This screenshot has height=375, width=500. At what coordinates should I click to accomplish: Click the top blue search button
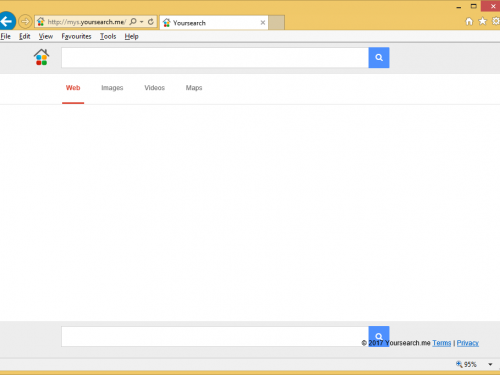coord(379,58)
